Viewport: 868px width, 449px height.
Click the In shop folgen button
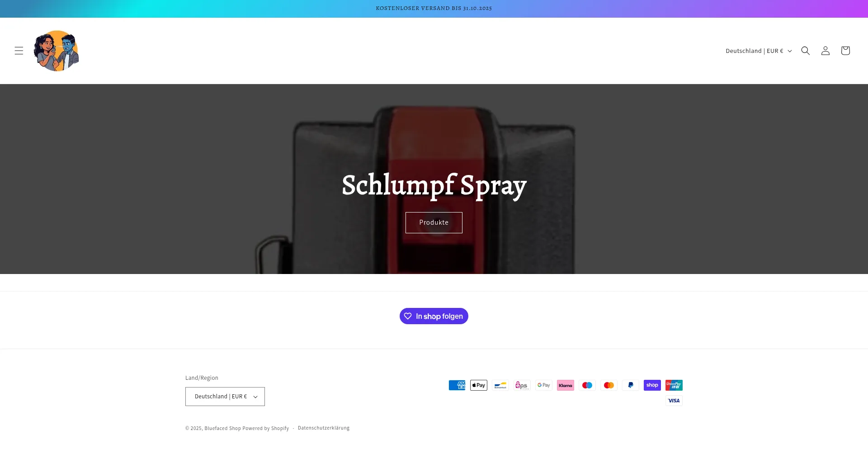(434, 316)
